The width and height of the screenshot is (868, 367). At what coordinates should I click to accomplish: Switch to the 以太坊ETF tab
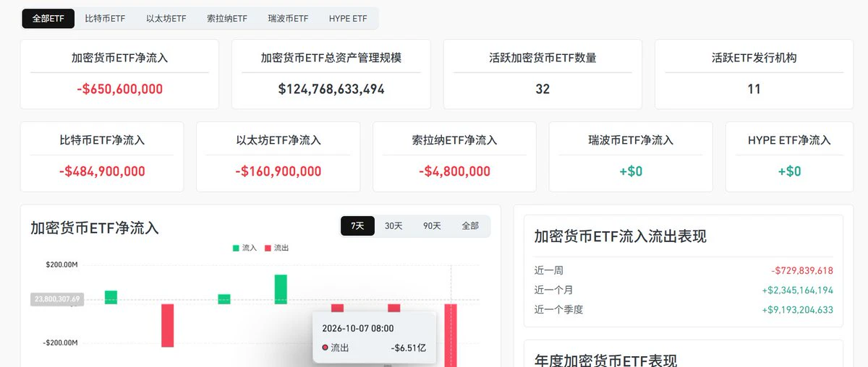click(166, 19)
